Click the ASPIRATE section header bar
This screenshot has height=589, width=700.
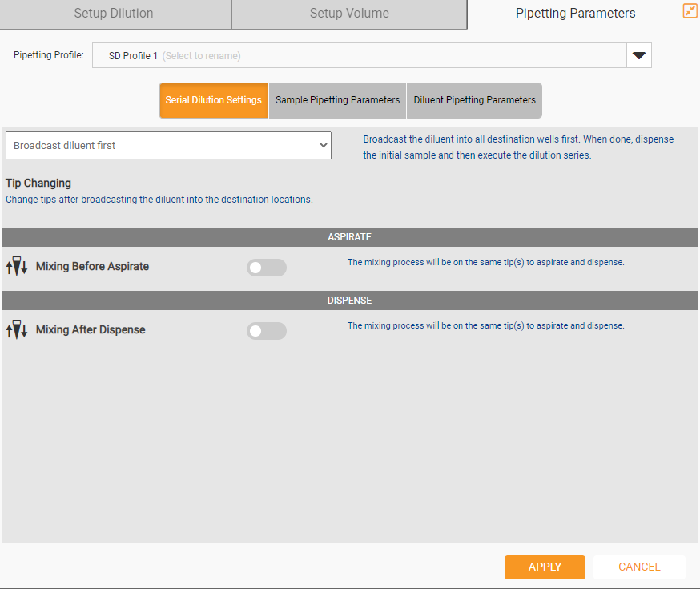[349, 237]
